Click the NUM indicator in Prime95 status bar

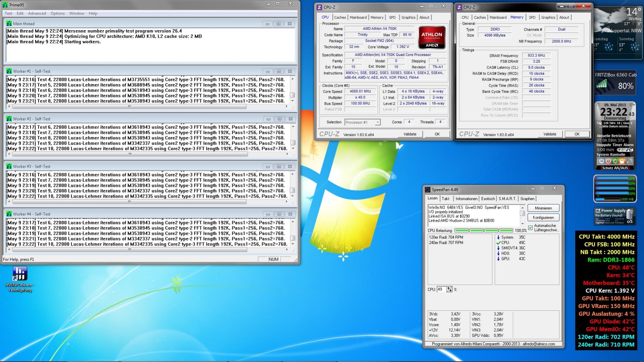274,259
